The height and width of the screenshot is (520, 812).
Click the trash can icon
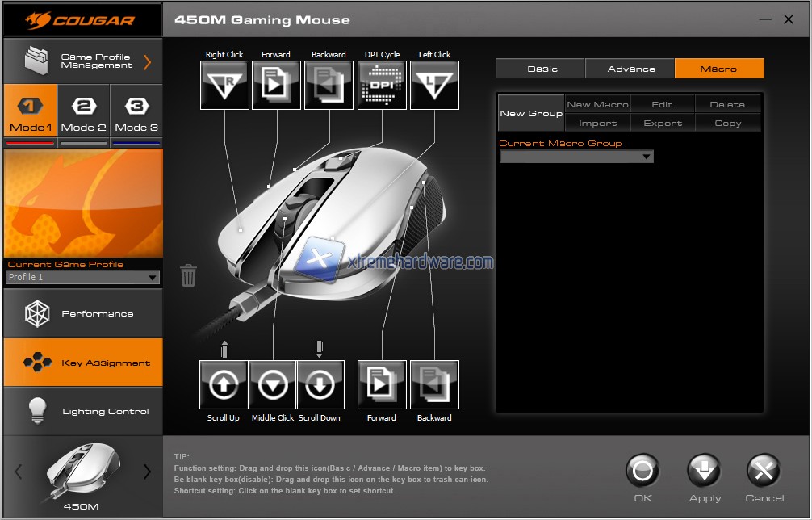coord(188,275)
